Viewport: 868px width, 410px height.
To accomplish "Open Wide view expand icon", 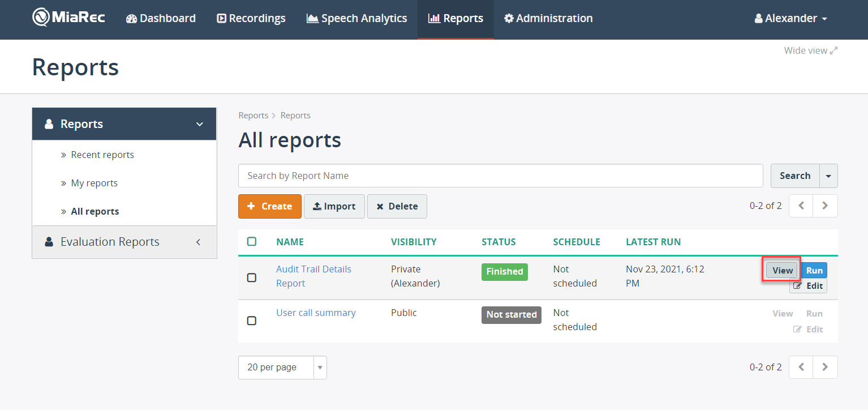I will click(833, 50).
